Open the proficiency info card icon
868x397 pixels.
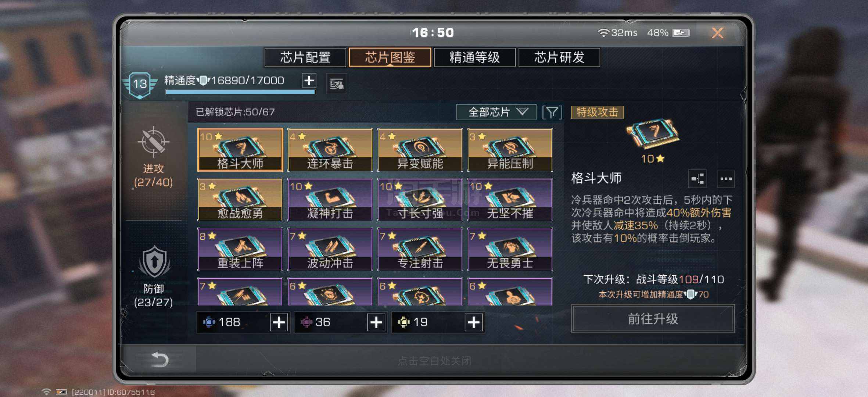tap(336, 84)
